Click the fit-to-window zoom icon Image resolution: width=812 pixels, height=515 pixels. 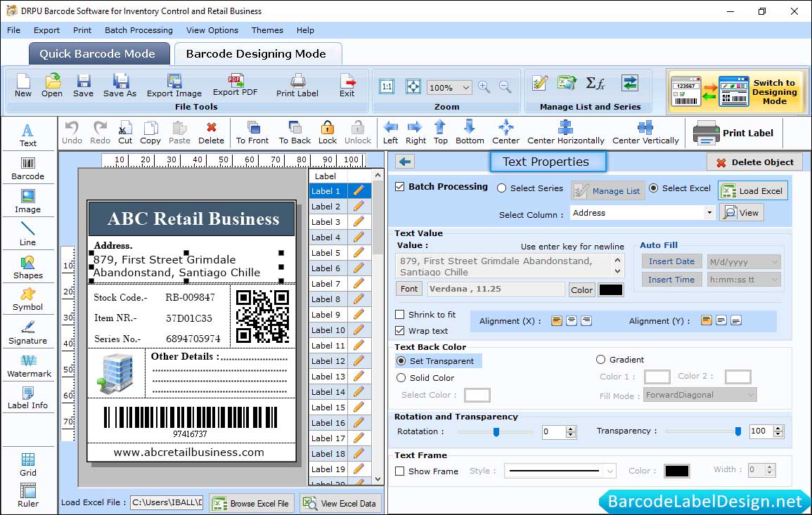point(413,86)
